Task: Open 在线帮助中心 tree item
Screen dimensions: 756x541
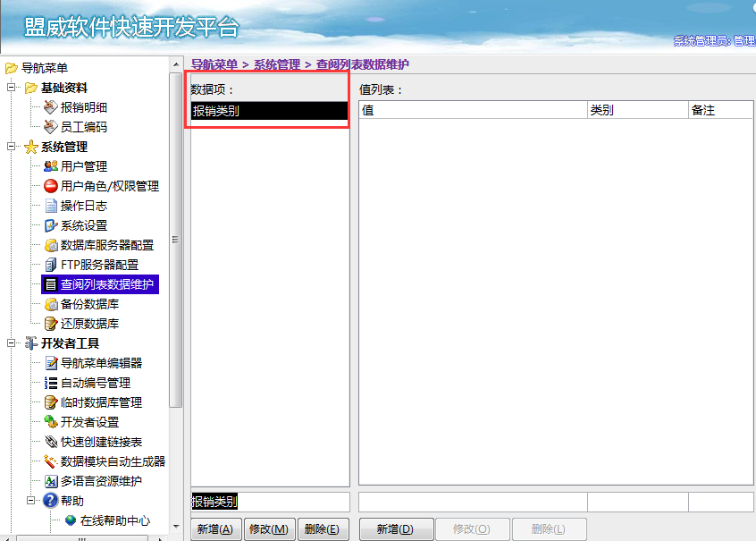Action: pos(115,520)
